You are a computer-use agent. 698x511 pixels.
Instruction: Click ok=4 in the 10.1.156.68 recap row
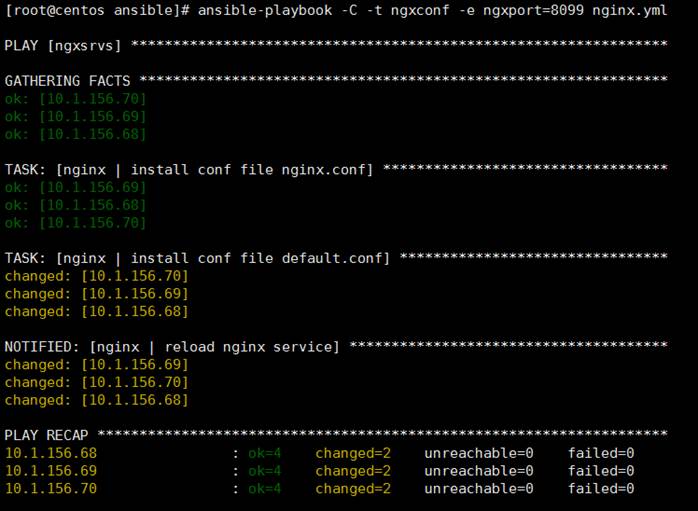click(x=265, y=453)
